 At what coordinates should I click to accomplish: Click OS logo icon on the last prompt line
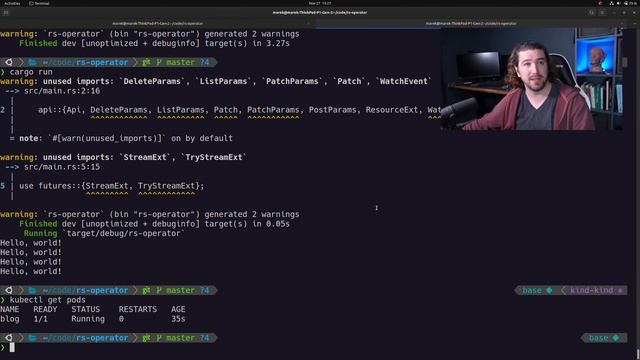pos(9,338)
